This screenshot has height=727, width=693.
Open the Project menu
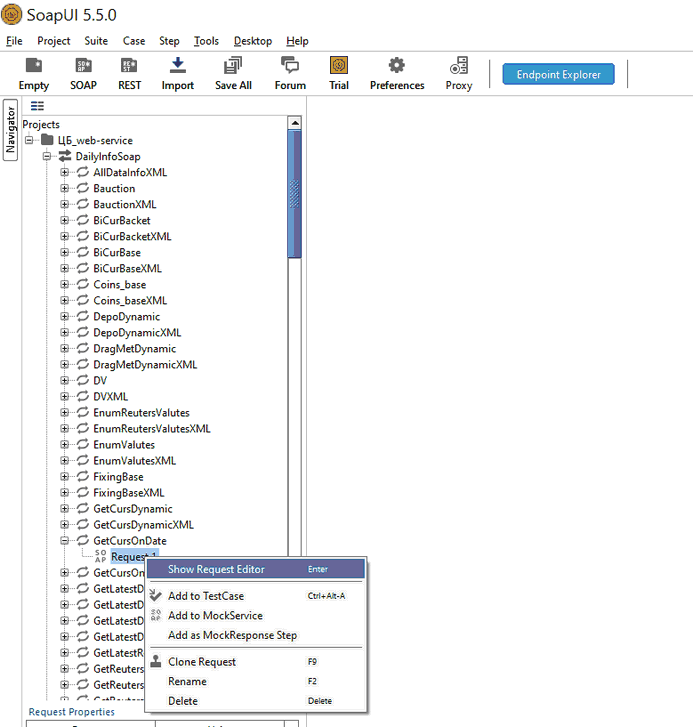[54, 41]
